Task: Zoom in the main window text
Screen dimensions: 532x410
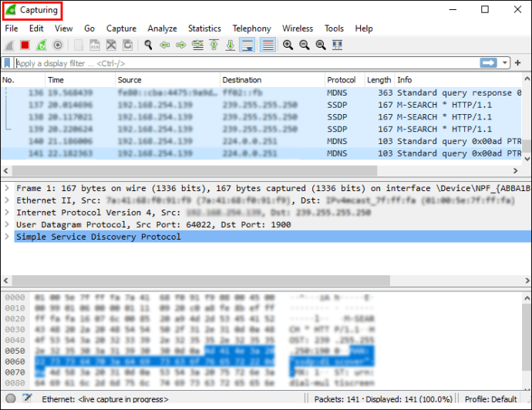Action: click(x=288, y=45)
